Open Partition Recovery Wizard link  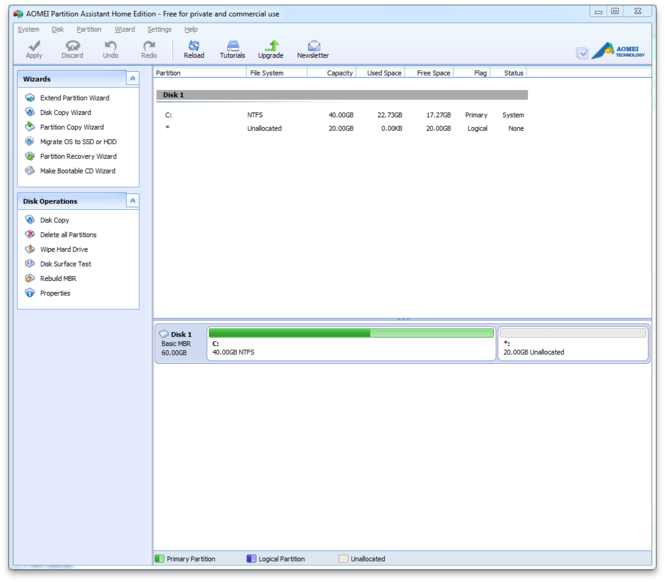[x=78, y=157]
